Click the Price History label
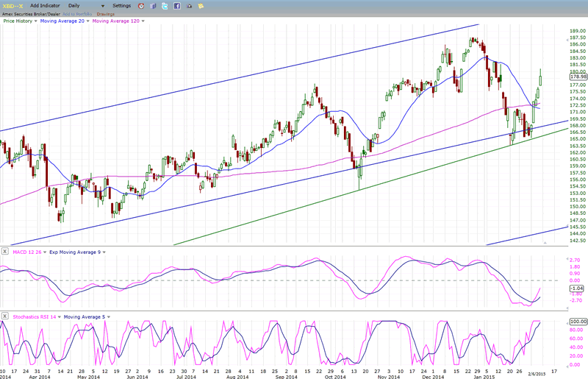The width and height of the screenshot is (588, 379). tap(18, 21)
